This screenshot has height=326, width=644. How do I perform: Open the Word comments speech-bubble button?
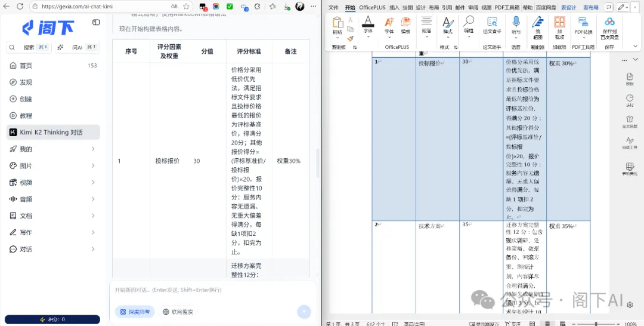[x=609, y=7]
